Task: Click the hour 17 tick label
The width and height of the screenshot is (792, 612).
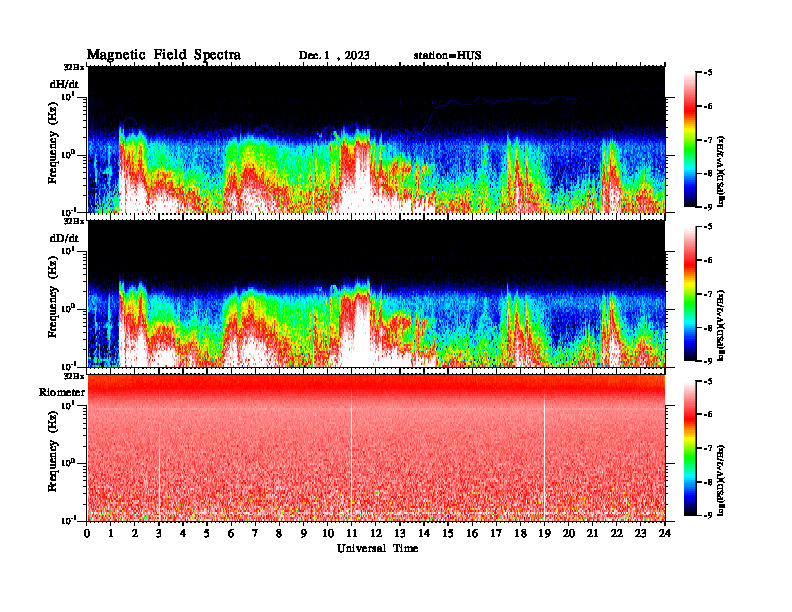Action: [496, 533]
